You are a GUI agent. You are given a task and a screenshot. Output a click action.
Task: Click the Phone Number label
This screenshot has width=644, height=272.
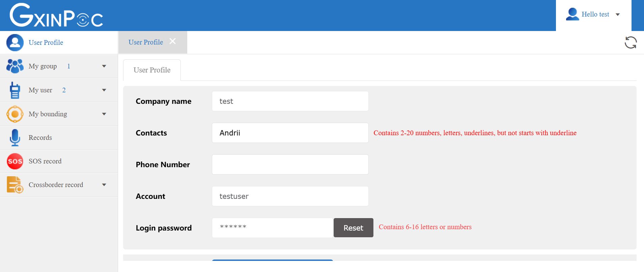tap(163, 164)
